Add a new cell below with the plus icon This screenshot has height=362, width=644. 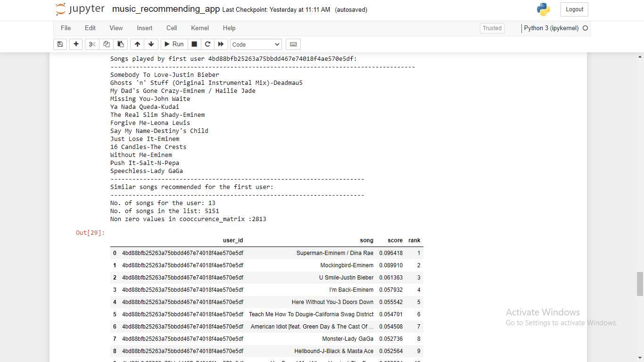[x=76, y=44]
